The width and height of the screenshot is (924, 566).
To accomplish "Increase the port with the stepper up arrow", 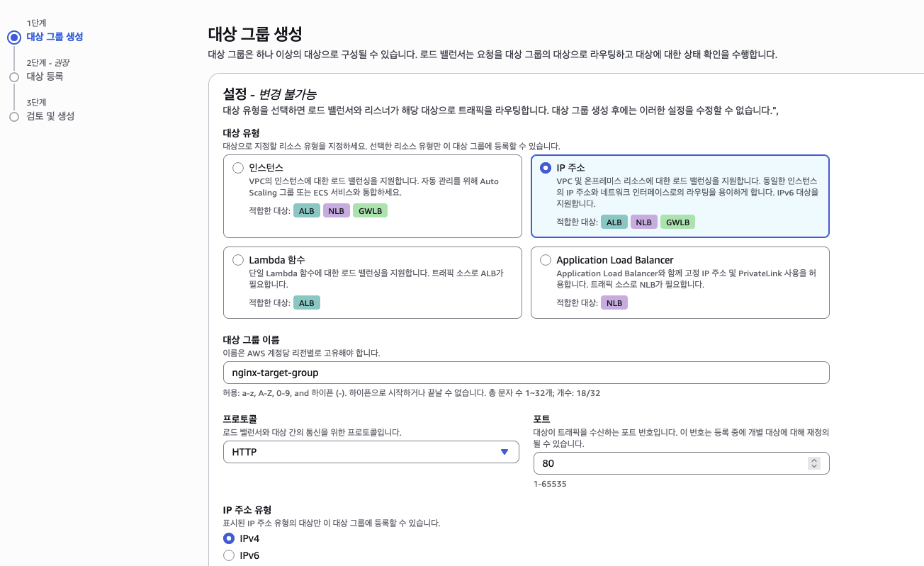I will pos(814,460).
